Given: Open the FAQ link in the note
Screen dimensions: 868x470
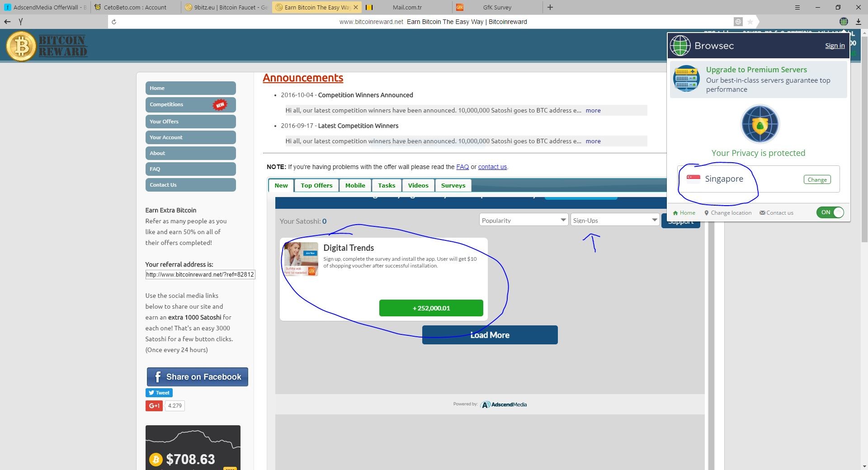Looking at the screenshot, I should (462, 167).
